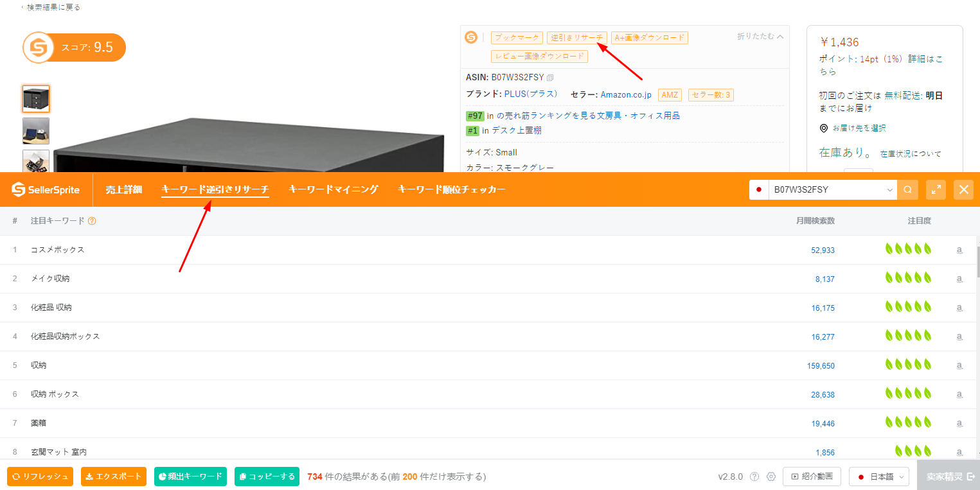Open the 在庫状況について link
This screenshot has height=490, width=980.
click(911, 154)
